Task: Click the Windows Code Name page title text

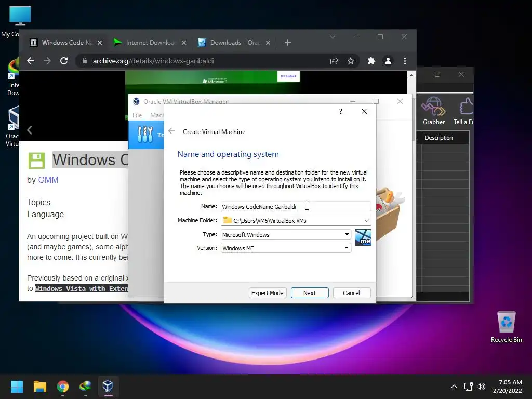Action: (x=90, y=160)
